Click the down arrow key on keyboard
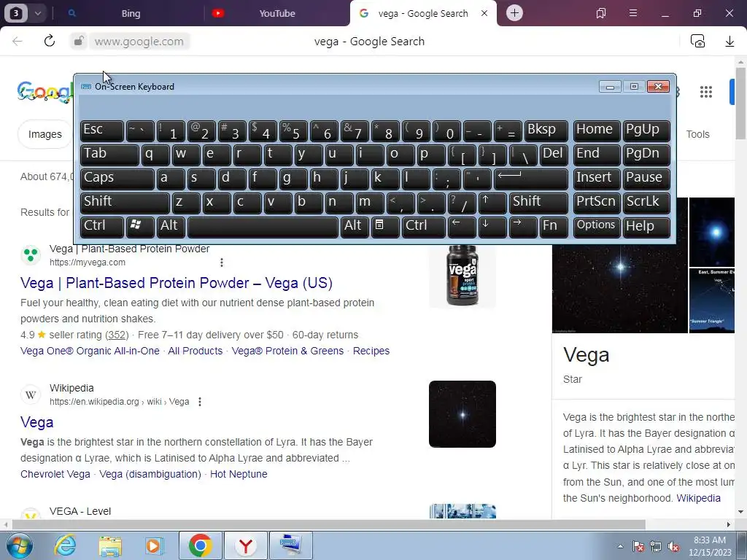This screenshot has width=747, height=560. click(x=492, y=227)
